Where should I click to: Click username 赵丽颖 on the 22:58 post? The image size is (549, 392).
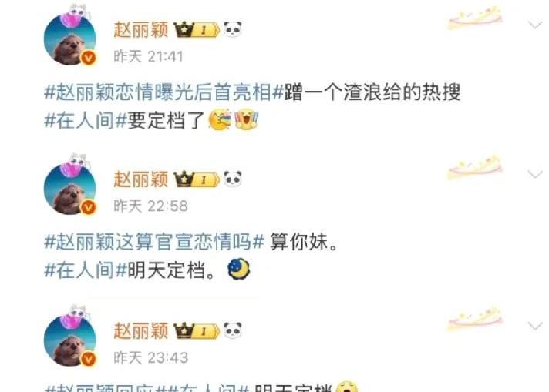tap(141, 179)
